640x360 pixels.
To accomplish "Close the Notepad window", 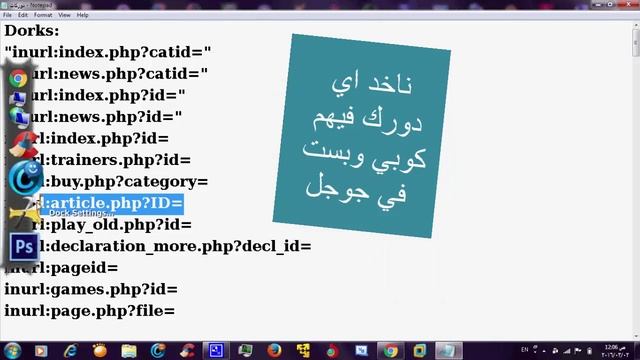I will (x=629, y=4).
